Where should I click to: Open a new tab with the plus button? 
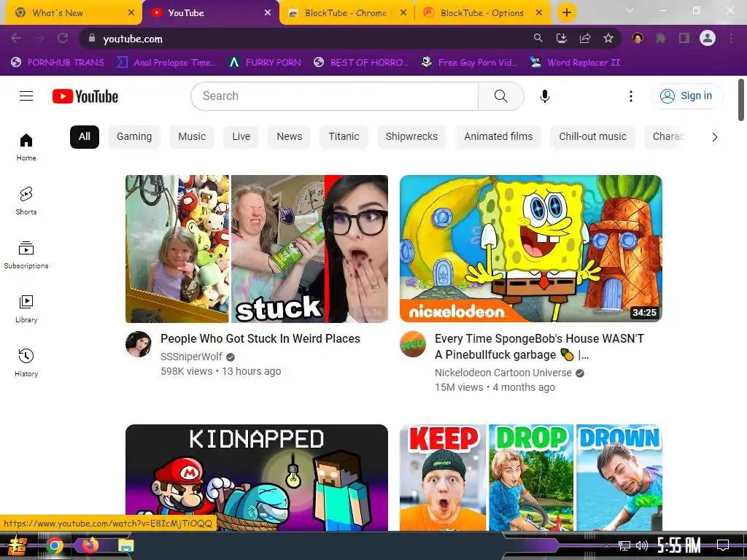[x=566, y=12]
